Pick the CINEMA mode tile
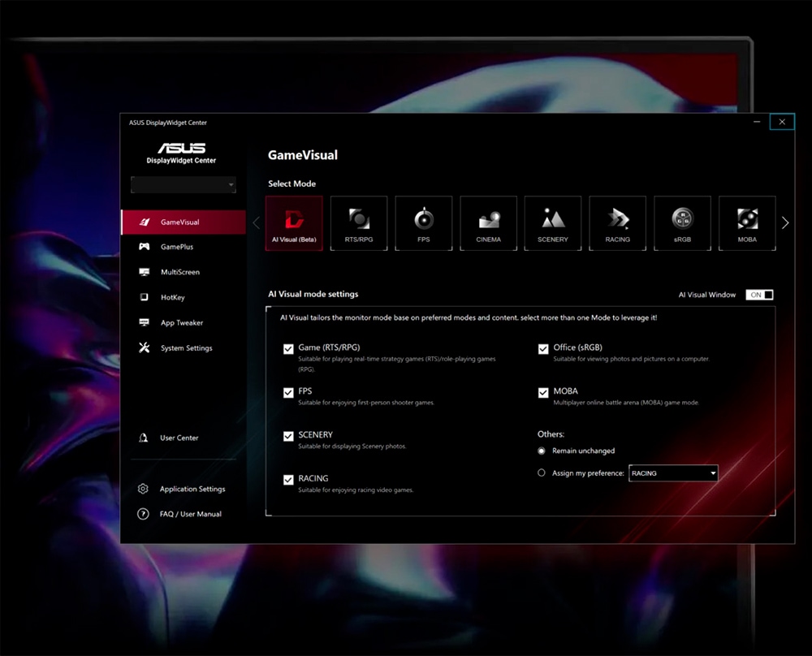This screenshot has height=656, width=812. [x=488, y=223]
